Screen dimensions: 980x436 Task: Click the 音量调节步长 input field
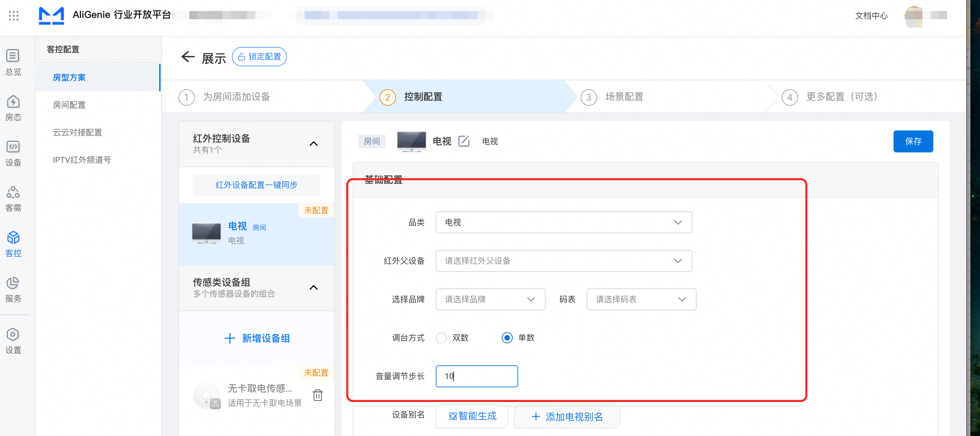click(x=477, y=376)
